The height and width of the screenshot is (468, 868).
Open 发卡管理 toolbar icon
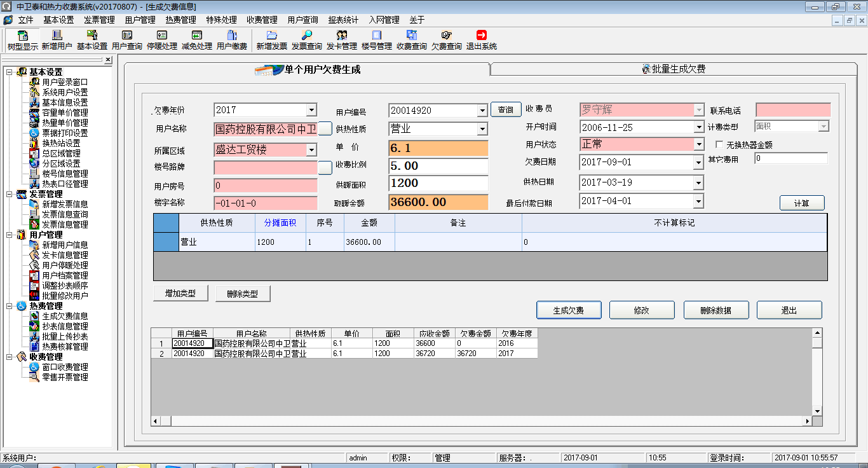click(x=341, y=36)
